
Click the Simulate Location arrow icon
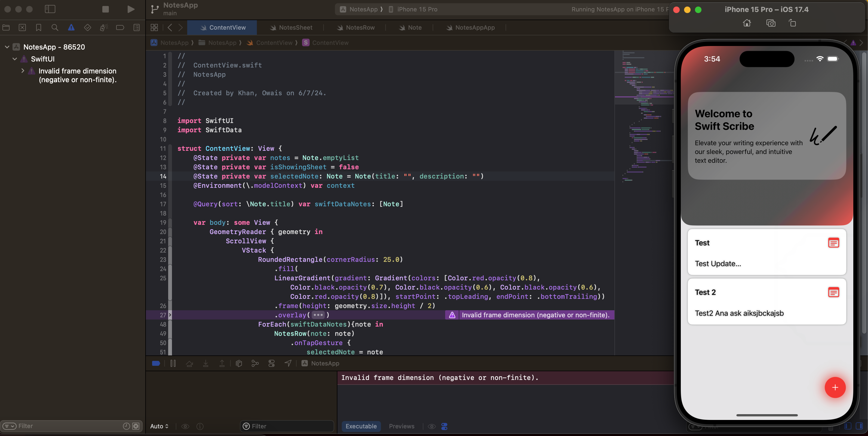pos(288,363)
